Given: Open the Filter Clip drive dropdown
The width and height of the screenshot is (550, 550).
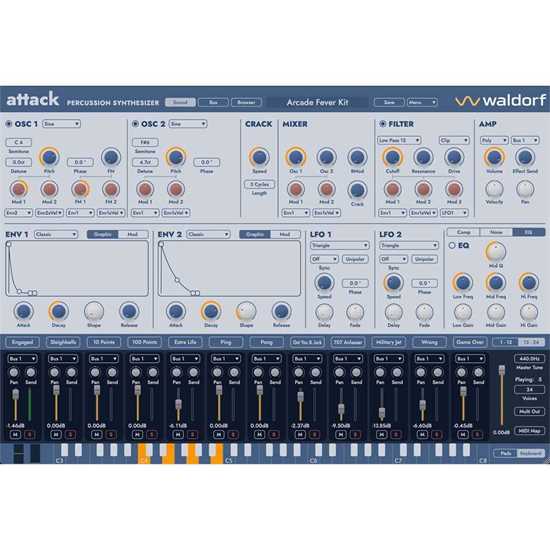Looking at the screenshot, I should click(x=454, y=140).
